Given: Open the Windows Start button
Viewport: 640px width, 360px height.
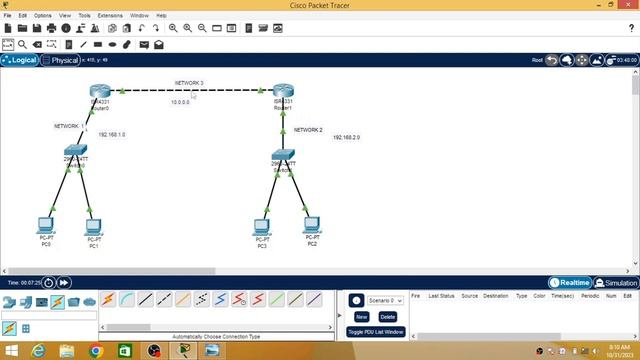Looking at the screenshot, I should coord(11,351).
